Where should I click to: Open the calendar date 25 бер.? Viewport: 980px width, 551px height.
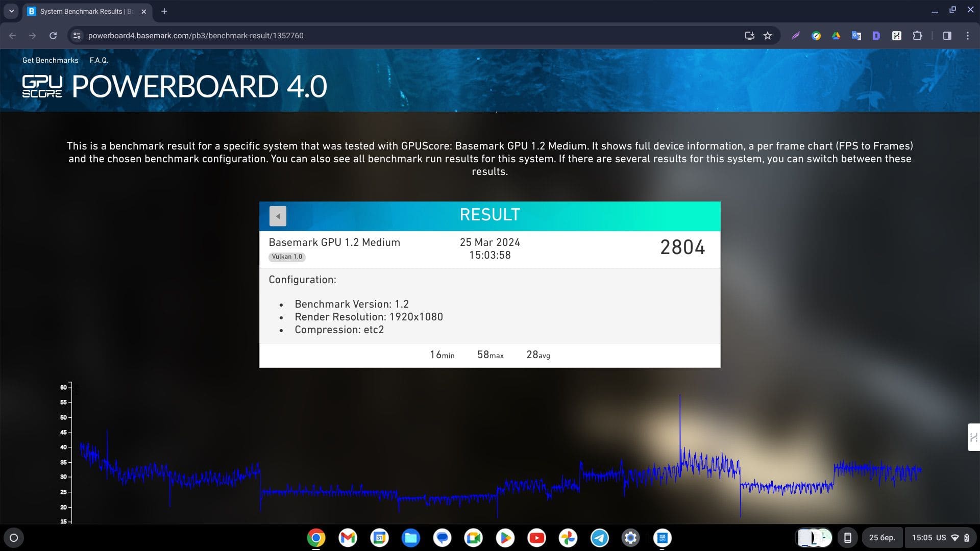click(882, 538)
